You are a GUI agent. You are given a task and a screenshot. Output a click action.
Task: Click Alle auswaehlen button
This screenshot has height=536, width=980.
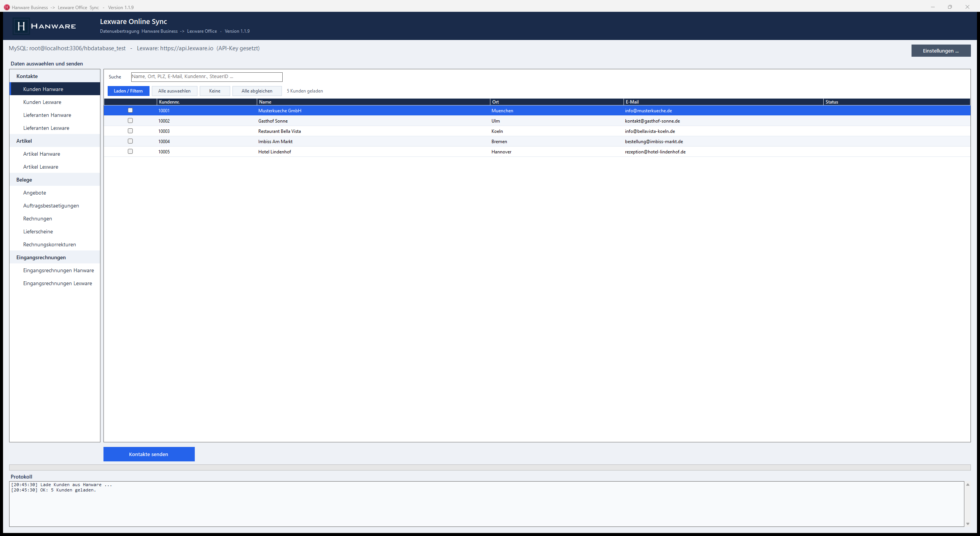(x=174, y=91)
